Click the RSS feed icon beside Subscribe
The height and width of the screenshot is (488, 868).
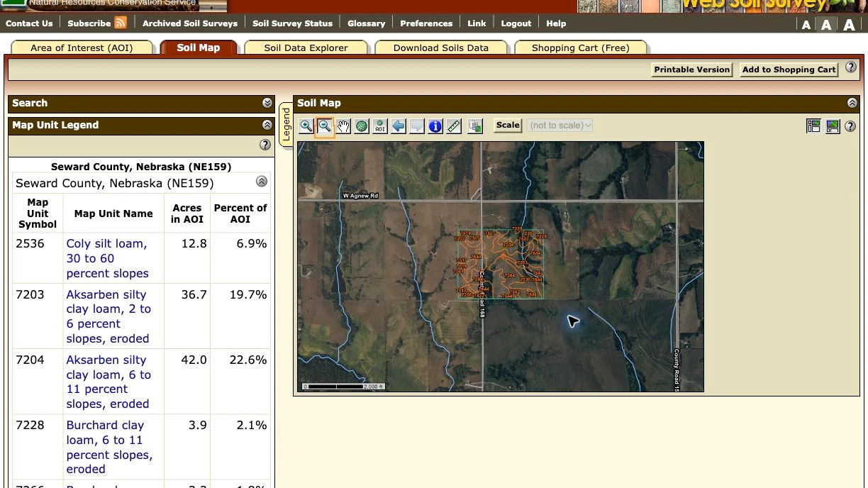click(x=121, y=23)
